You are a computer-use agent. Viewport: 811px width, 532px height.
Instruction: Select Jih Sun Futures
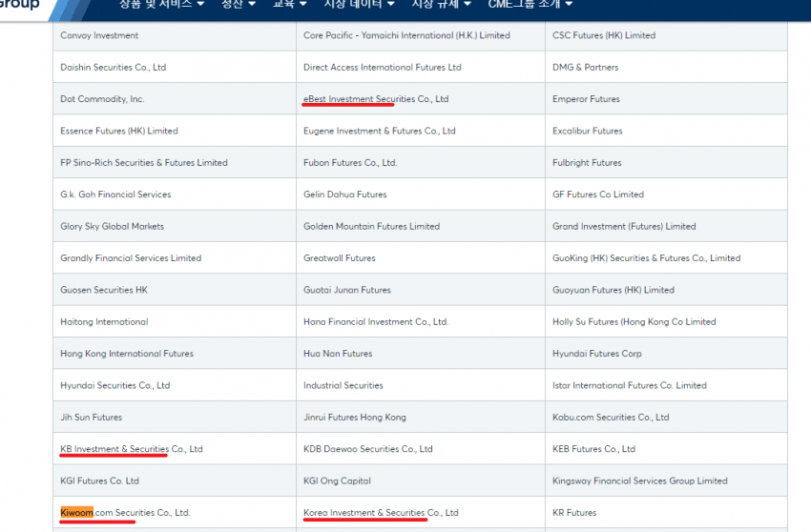pyautogui.click(x=91, y=417)
